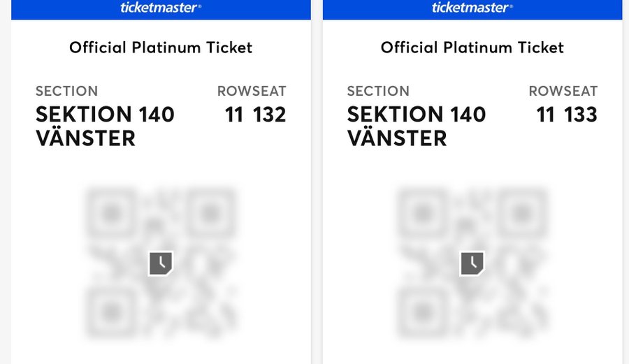The width and height of the screenshot is (629, 364).
Task: Click the SEAT label on the left ticket
Action: [x=268, y=91]
